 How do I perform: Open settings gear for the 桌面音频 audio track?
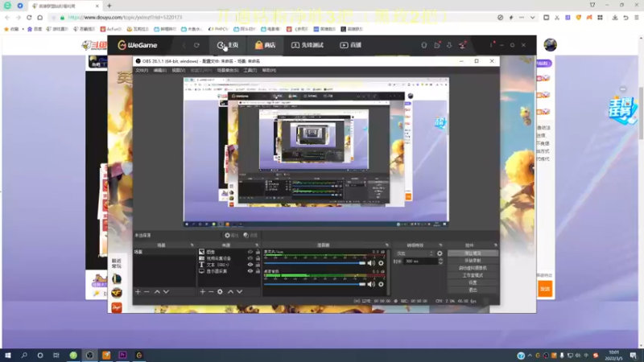pyautogui.click(x=381, y=284)
